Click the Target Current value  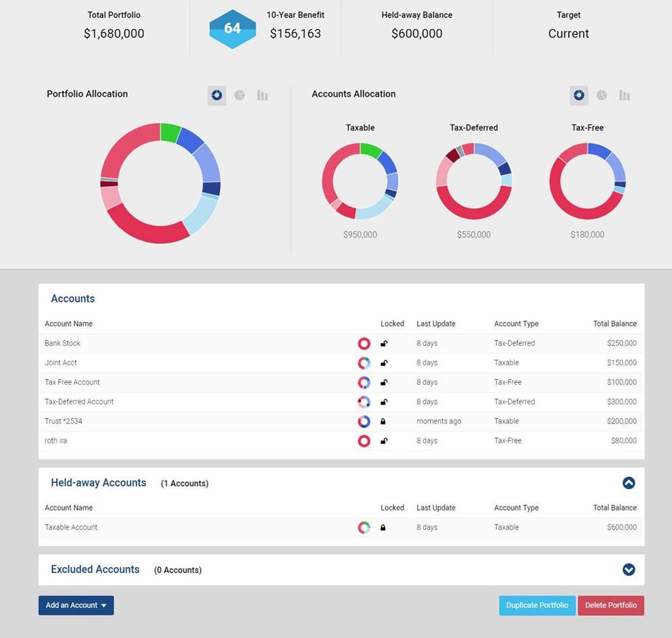[x=569, y=33]
